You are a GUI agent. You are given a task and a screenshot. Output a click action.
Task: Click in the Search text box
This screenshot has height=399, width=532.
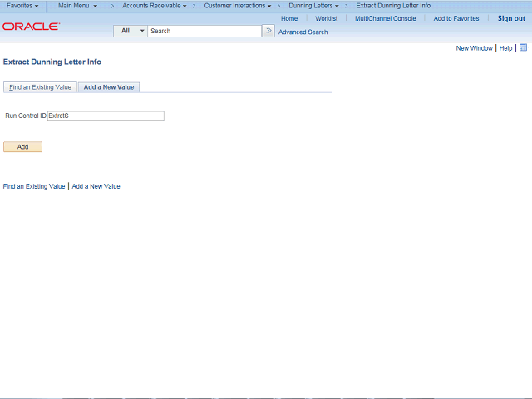(204, 31)
